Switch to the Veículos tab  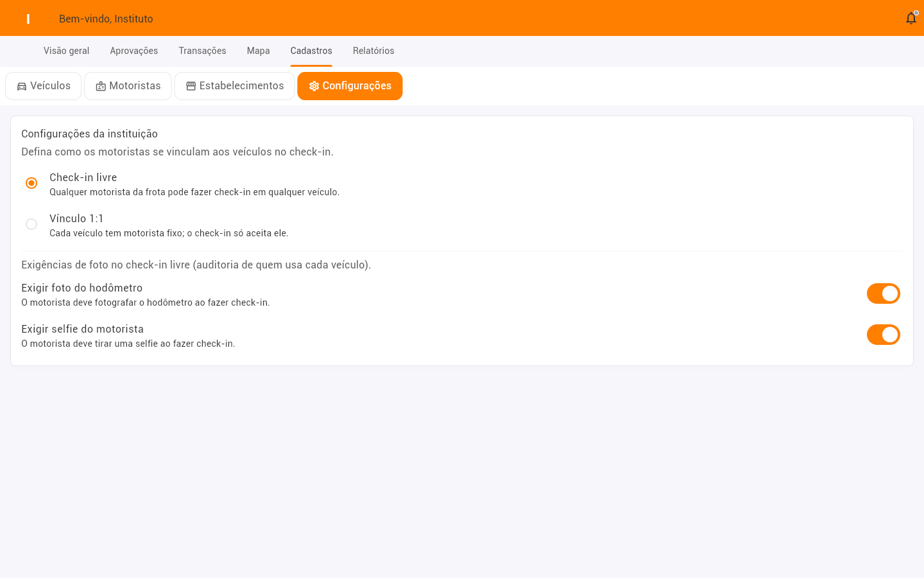(x=44, y=86)
